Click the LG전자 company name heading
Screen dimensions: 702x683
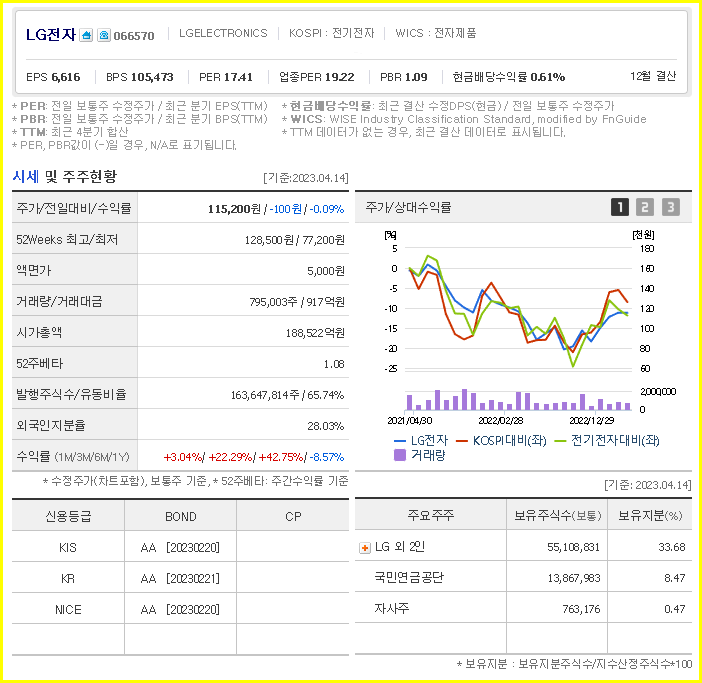51,34
